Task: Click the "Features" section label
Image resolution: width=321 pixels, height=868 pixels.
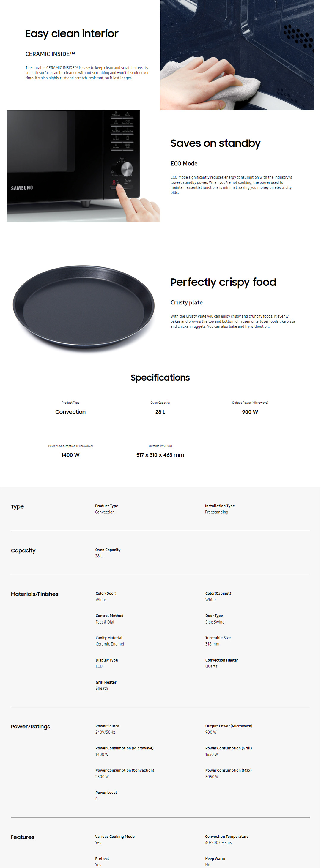Action: tap(23, 837)
